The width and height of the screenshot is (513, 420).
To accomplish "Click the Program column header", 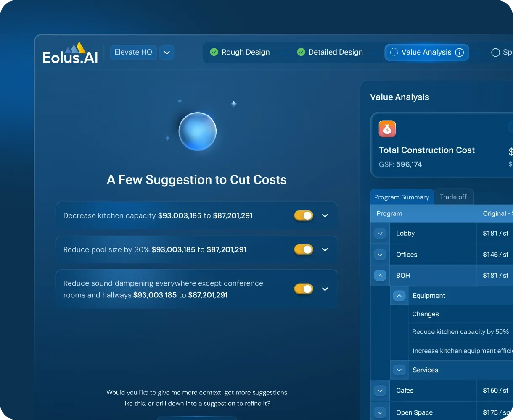I will point(389,213).
